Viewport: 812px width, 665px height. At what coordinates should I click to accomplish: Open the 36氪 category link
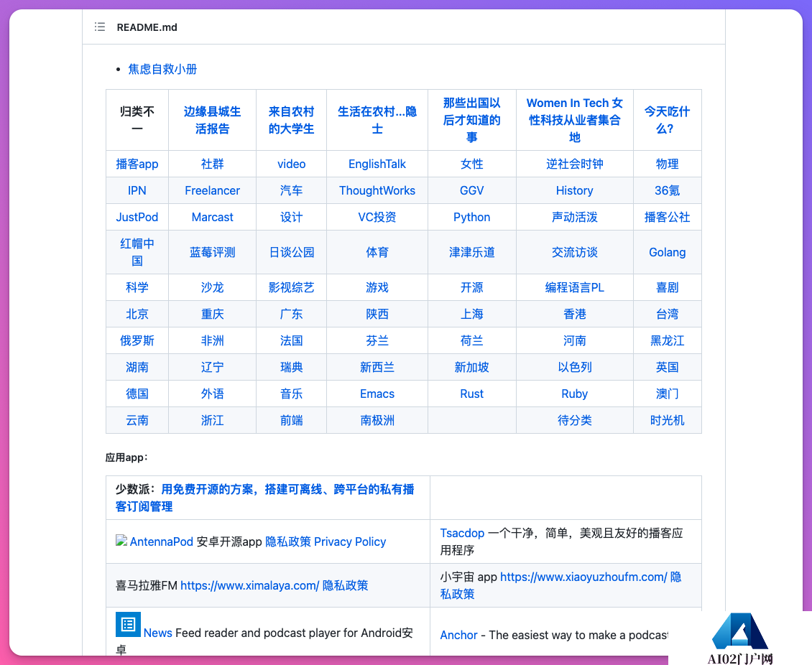[x=667, y=190]
